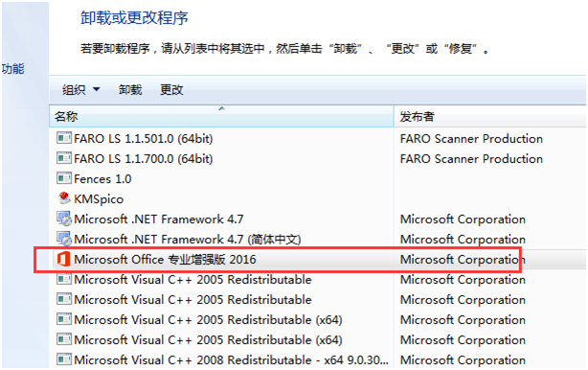Click the Microsoft Office 2016 orange icon

(x=63, y=259)
